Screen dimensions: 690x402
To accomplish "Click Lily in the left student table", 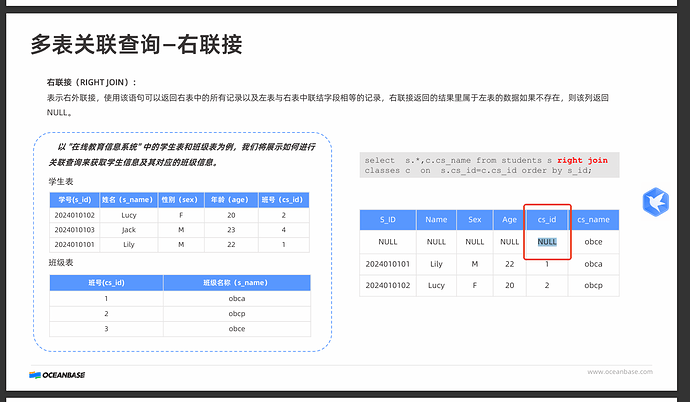I will click(x=128, y=245).
